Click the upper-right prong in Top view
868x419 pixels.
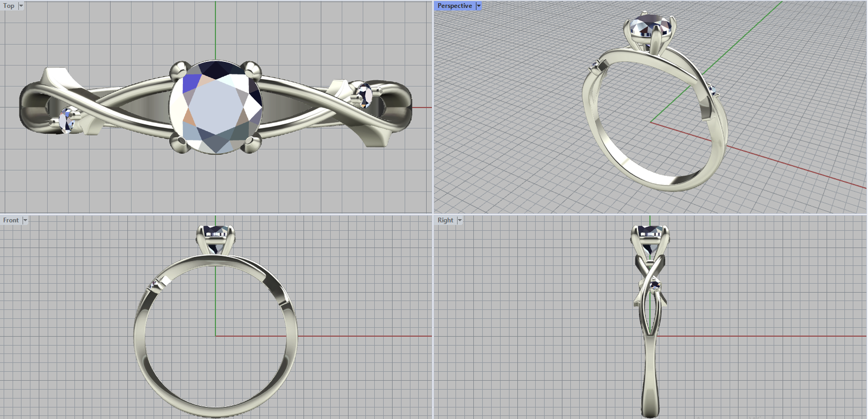pos(252,70)
